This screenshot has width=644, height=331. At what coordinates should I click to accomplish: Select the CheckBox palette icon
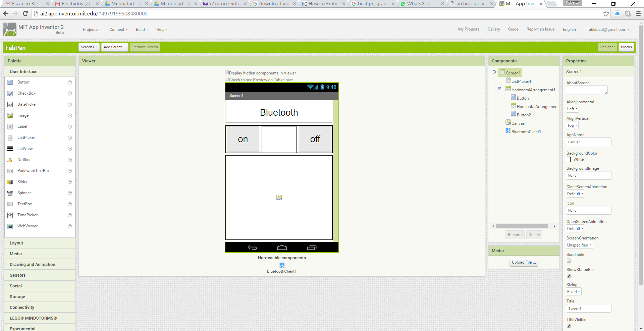(10, 94)
